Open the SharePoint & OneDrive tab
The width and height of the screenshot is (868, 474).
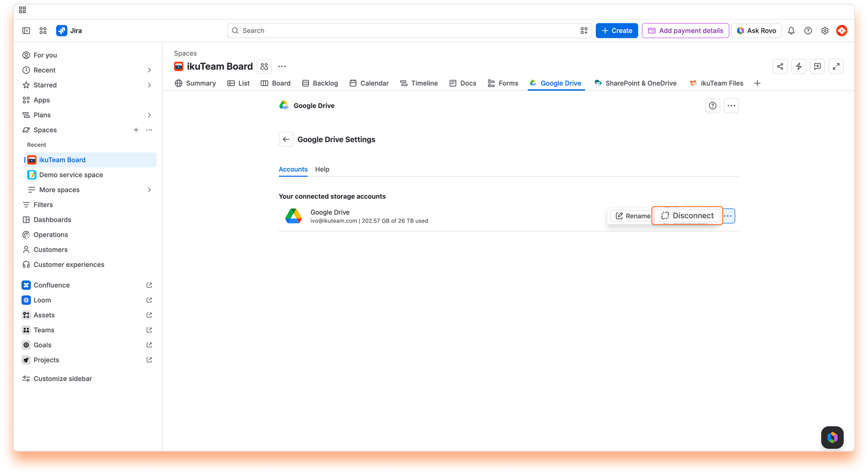tap(636, 83)
